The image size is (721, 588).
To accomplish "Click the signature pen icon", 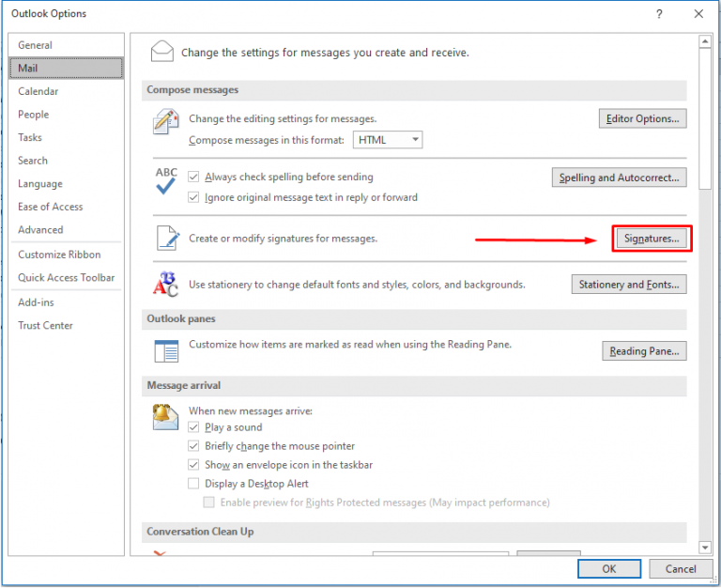I will click(x=166, y=239).
